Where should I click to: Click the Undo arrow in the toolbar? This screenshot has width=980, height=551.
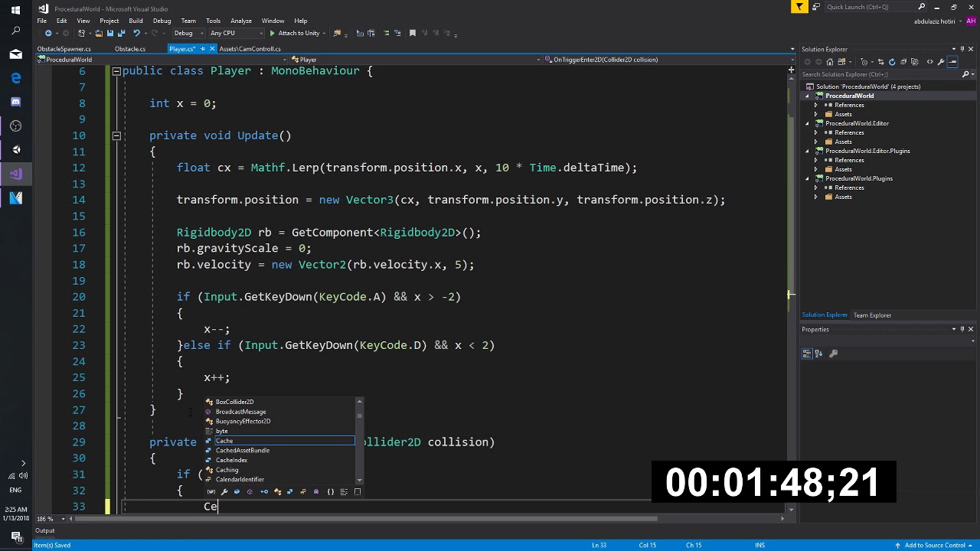point(136,33)
